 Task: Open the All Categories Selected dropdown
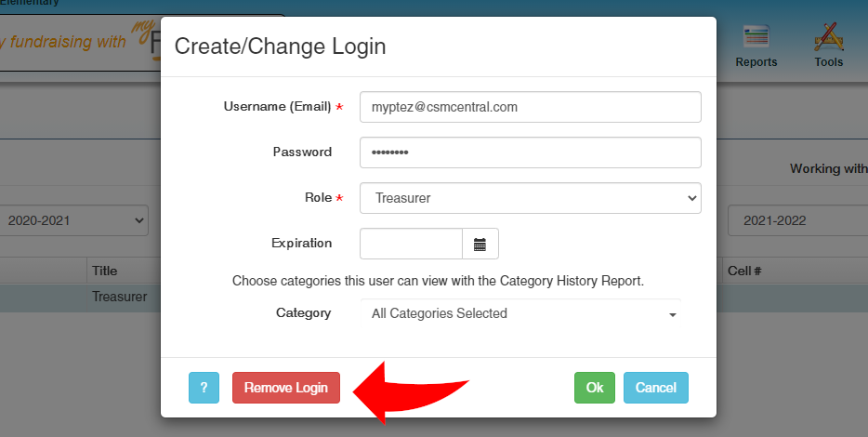click(x=520, y=313)
